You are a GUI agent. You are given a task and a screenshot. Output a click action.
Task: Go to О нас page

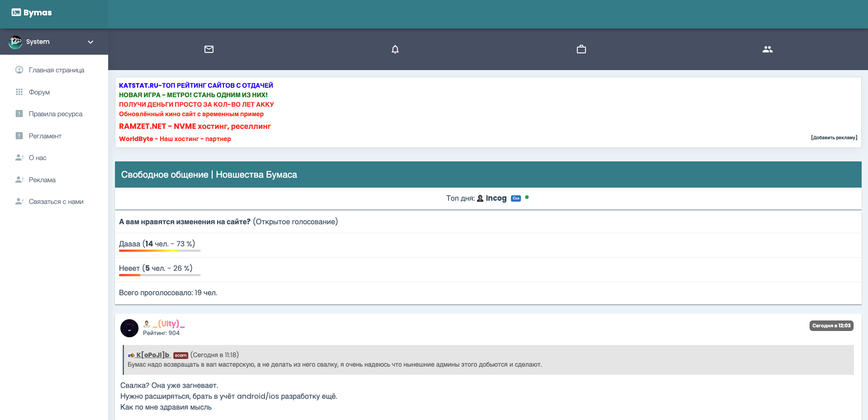[38, 158]
